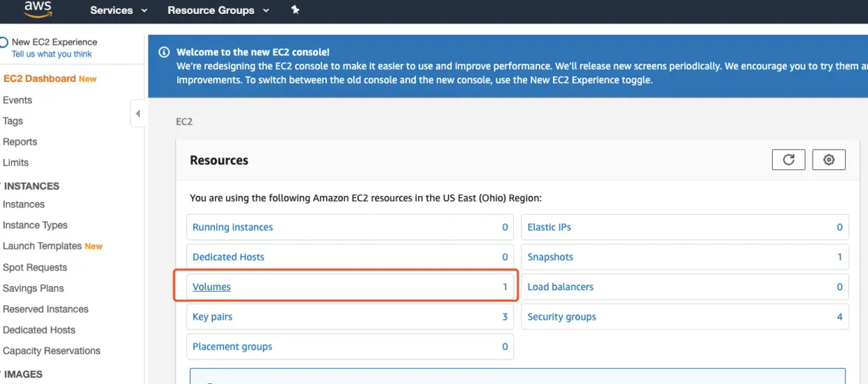Image resolution: width=868 pixels, height=384 pixels.
Task: Click the AWS logo
Action: (x=38, y=8)
